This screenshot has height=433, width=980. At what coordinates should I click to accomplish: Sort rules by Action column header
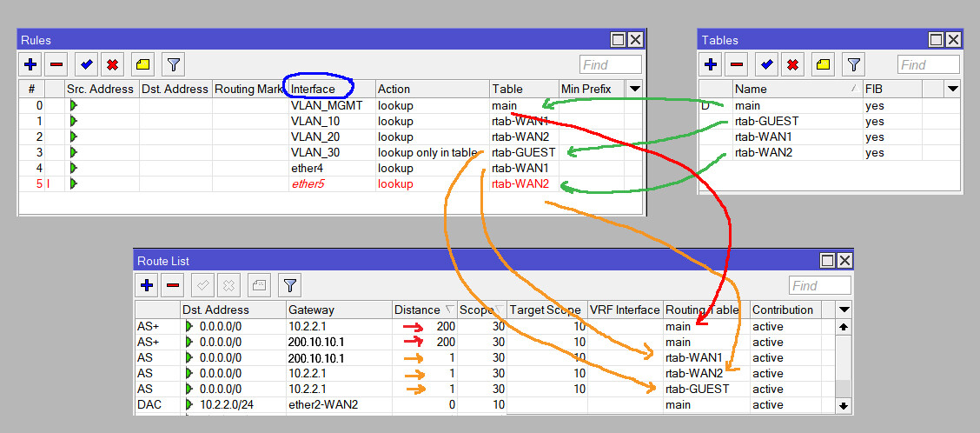(x=432, y=90)
